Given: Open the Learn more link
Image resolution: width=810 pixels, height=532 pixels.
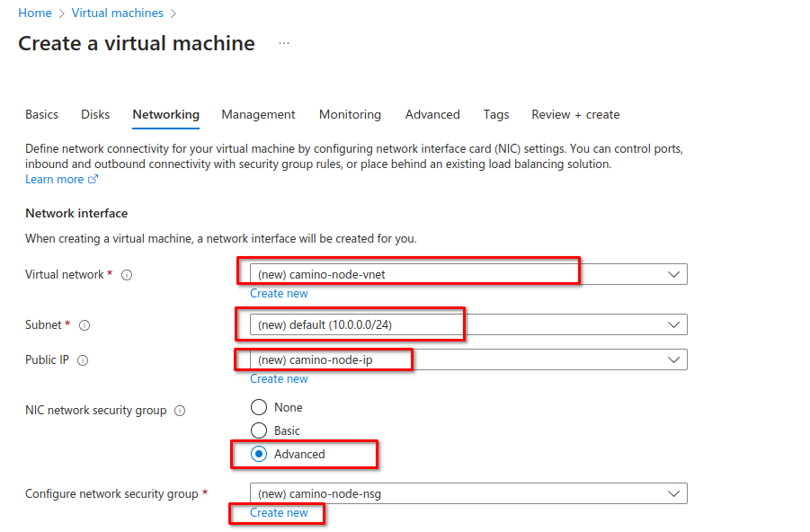Looking at the screenshot, I should tap(55, 179).
